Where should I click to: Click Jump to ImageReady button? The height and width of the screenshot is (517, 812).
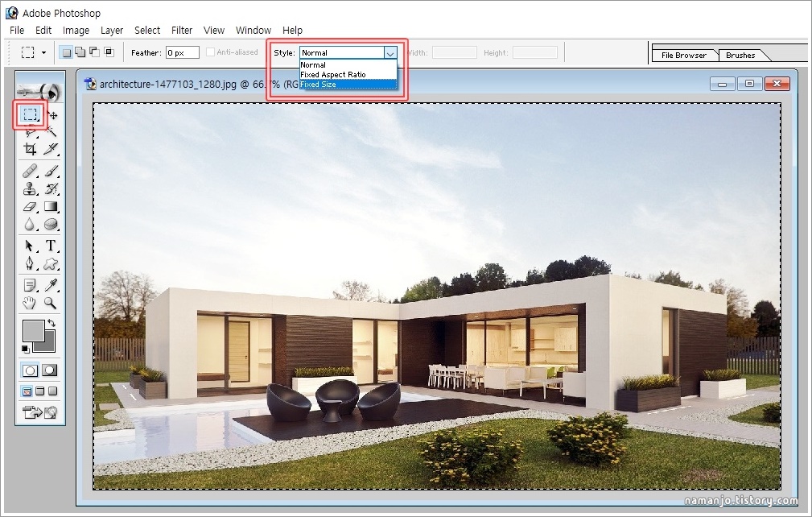click(x=40, y=413)
